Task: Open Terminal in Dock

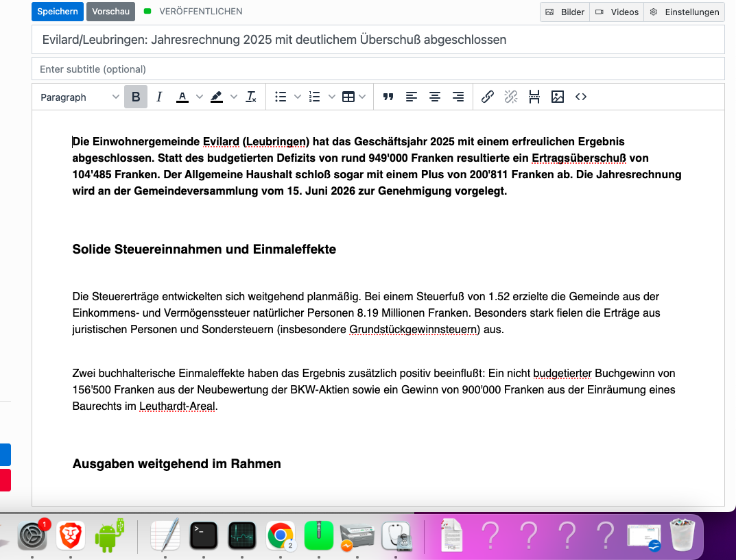Action: [x=204, y=535]
